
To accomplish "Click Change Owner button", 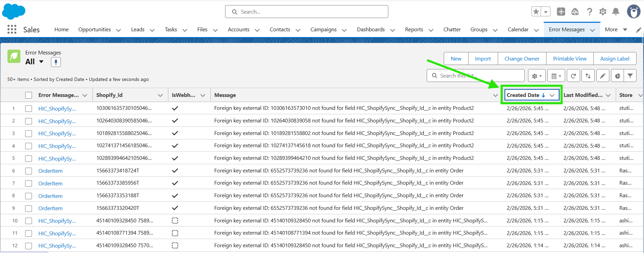I will tap(522, 58).
